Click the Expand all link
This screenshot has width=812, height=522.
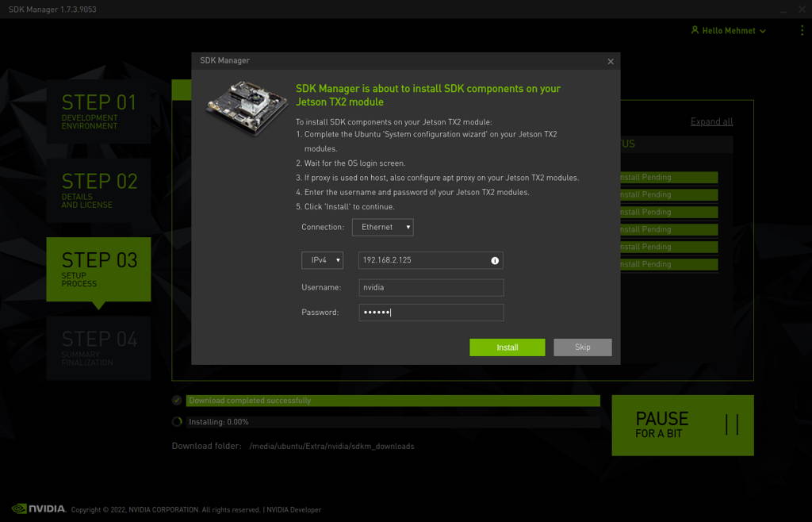pyautogui.click(x=711, y=121)
